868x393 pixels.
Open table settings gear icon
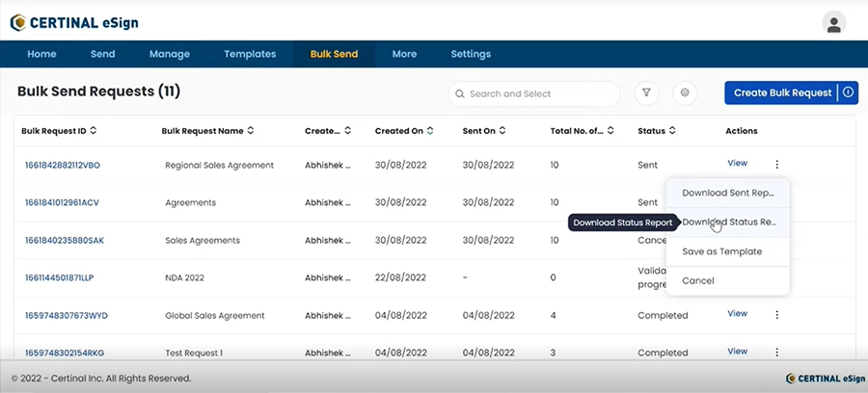[685, 93]
